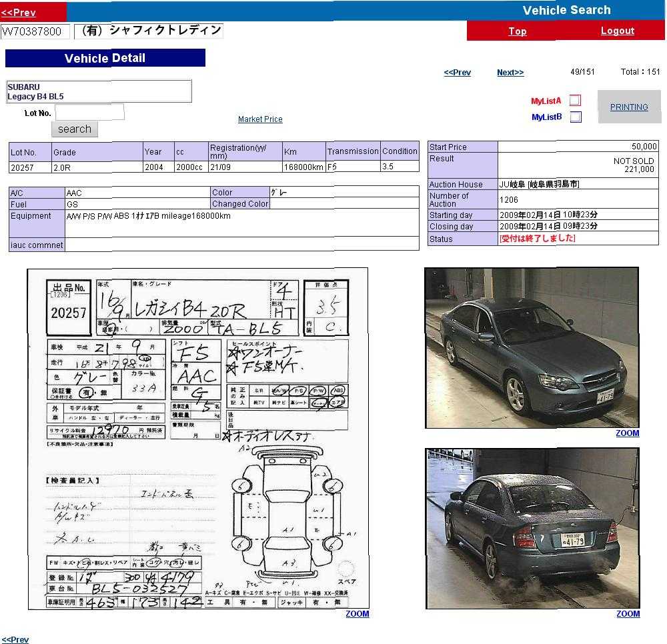The width and height of the screenshot is (667, 644).
Task: Click the Transmission column header
Action: [353, 151]
